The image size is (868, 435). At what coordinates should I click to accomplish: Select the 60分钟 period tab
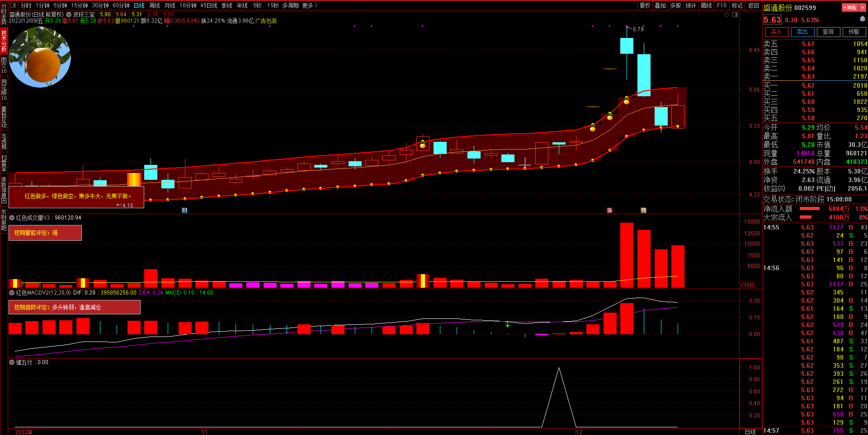pos(121,5)
